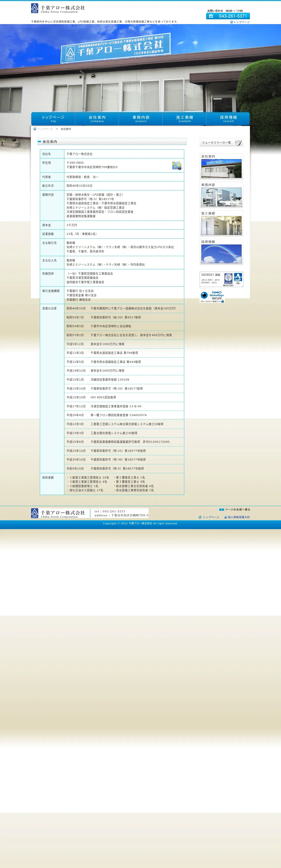Screen dimensions: 281x868
Task: Click the footer address 千葉市中央区宮崎町709-5
Action: [130, 515]
